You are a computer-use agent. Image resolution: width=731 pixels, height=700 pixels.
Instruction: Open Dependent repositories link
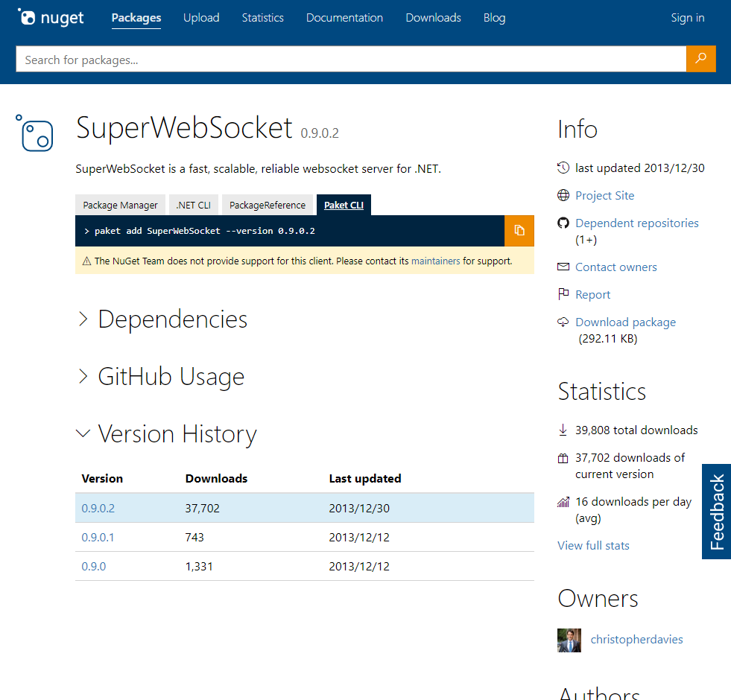click(637, 223)
